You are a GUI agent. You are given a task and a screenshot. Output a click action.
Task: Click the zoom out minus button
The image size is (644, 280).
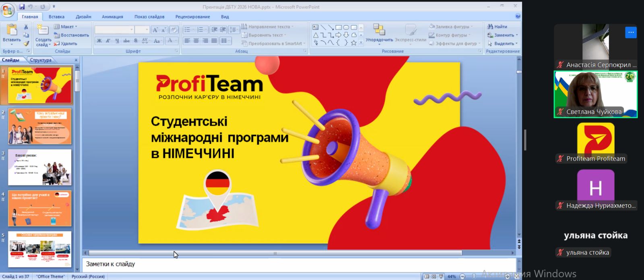pos(462,276)
